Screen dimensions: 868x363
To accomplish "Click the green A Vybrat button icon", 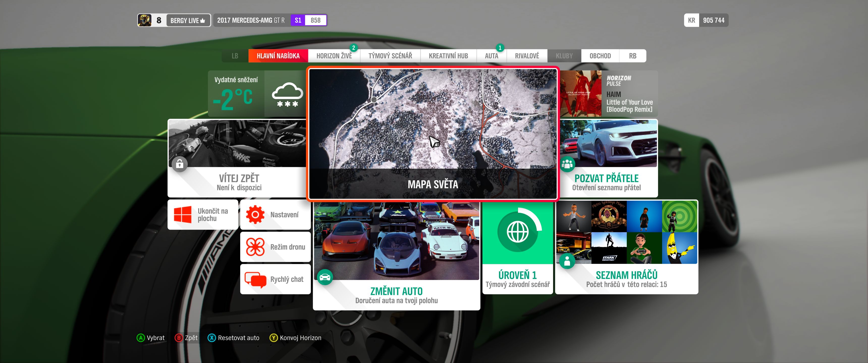I will coord(141,338).
